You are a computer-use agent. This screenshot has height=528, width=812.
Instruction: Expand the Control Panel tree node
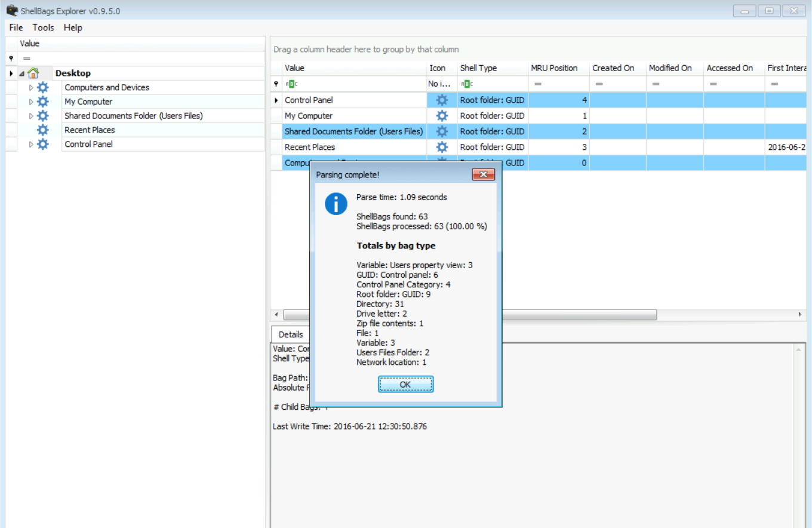[31, 145]
